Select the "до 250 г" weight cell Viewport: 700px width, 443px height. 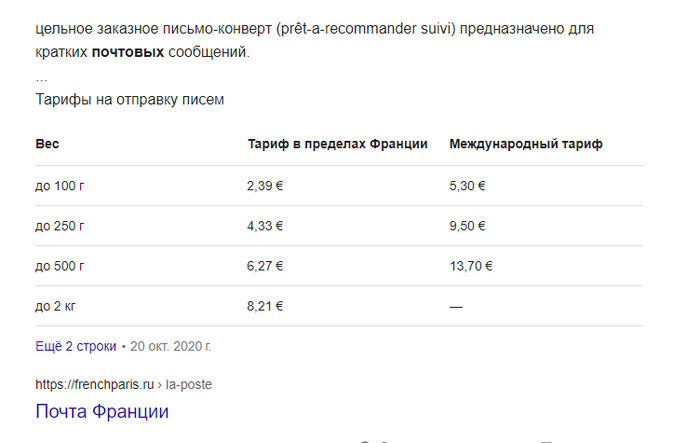[60, 226]
